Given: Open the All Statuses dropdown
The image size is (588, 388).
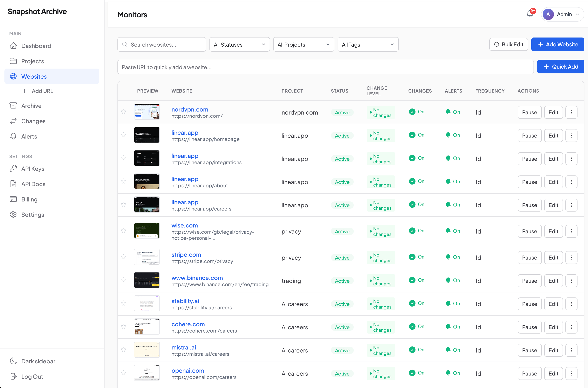Looking at the screenshot, I should pos(239,45).
